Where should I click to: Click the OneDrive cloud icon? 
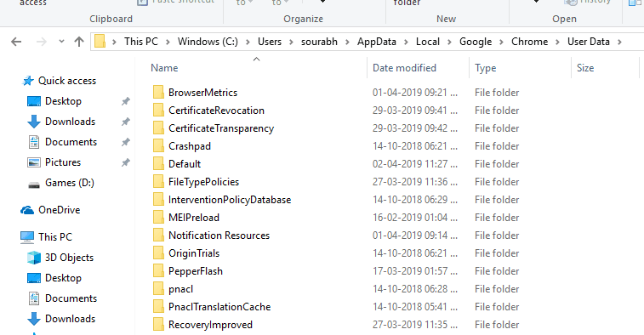point(27,210)
